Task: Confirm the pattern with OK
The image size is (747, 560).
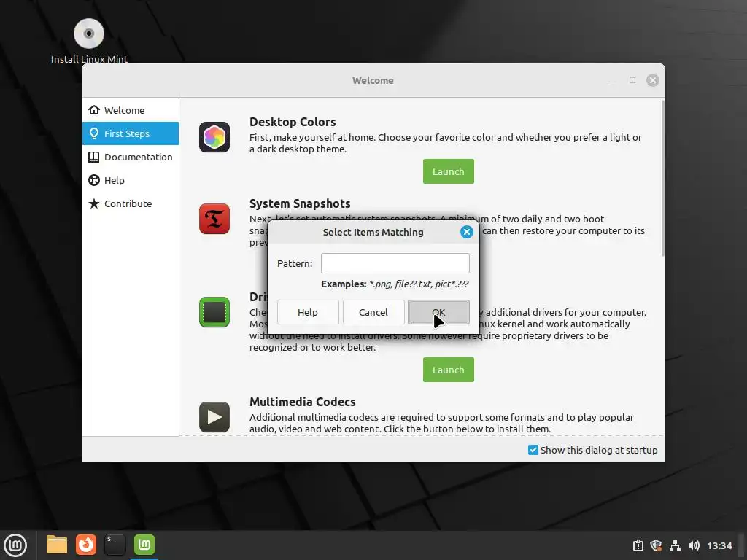Action: pos(438,312)
